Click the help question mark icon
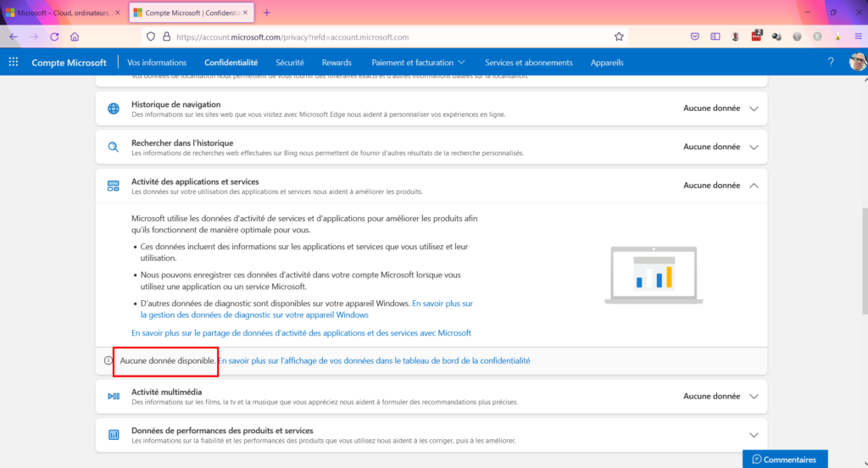Viewport: 868px width, 468px height. coord(831,62)
